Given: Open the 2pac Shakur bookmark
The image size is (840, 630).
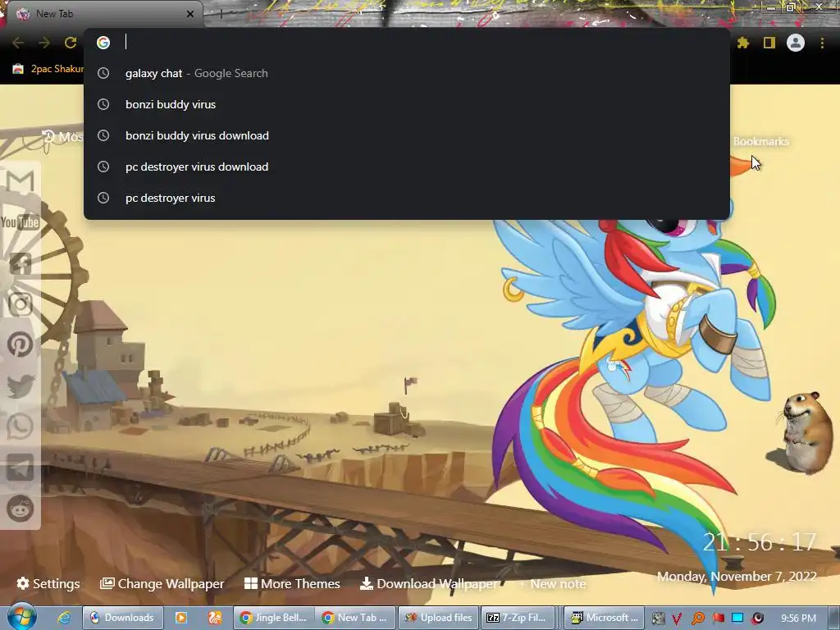Looking at the screenshot, I should click(49, 69).
